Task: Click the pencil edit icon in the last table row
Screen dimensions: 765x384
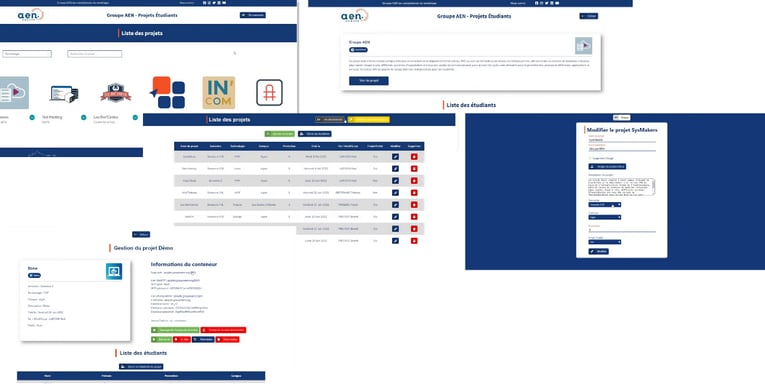Action: (x=395, y=241)
